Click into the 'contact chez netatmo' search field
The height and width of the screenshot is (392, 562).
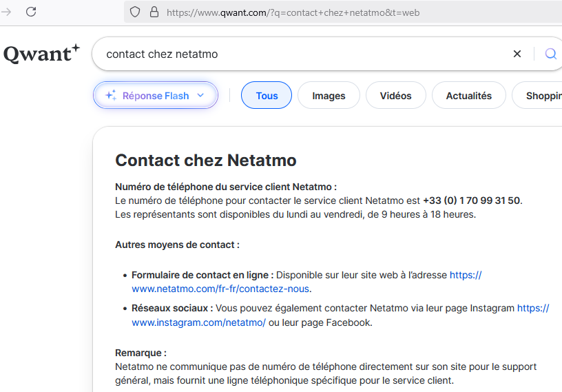(x=304, y=54)
